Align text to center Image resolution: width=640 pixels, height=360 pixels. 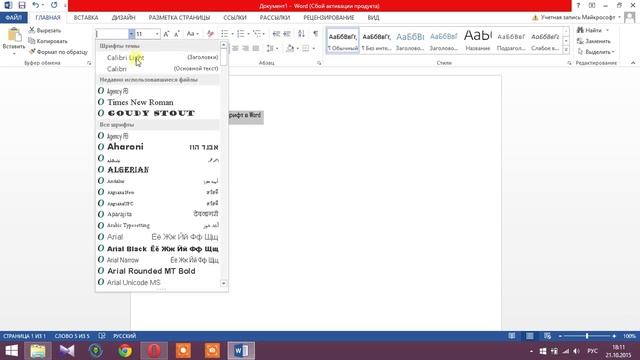point(235,49)
